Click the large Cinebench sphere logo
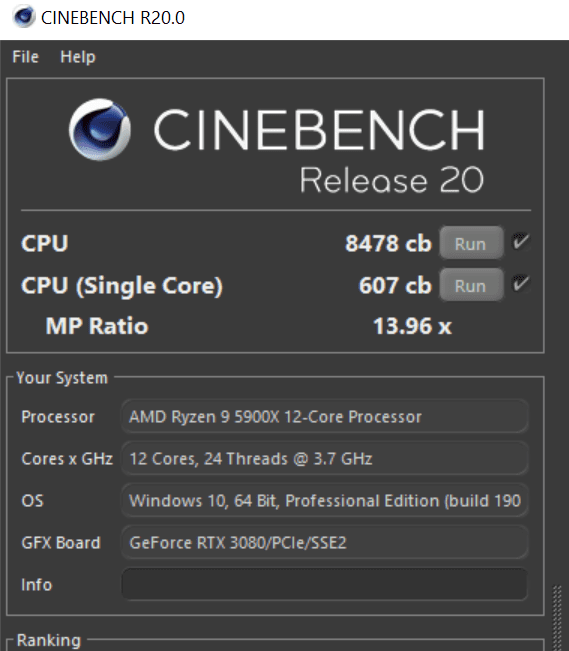 click(100, 129)
